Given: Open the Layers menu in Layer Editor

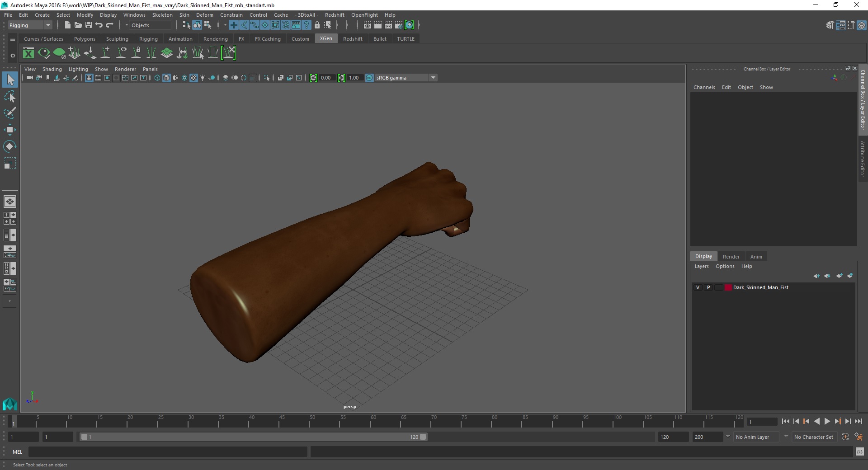Looking at the screenshot, I should pyautogui.click(x=702, y=266).
